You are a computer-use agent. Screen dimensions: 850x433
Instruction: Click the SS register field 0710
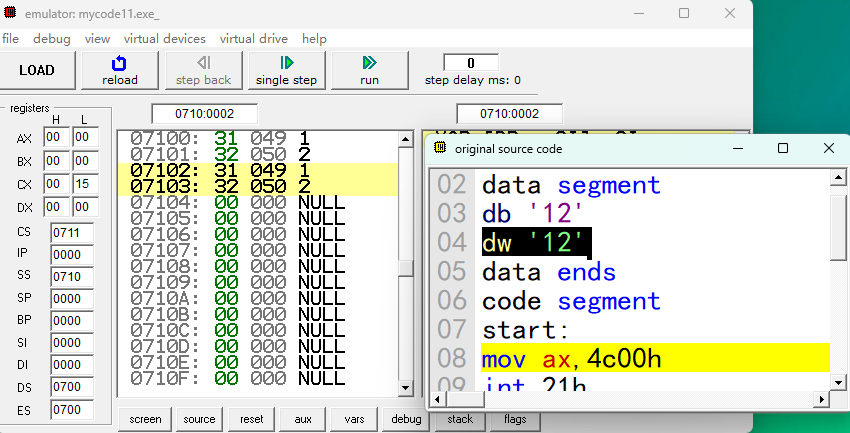click(72, 277)
